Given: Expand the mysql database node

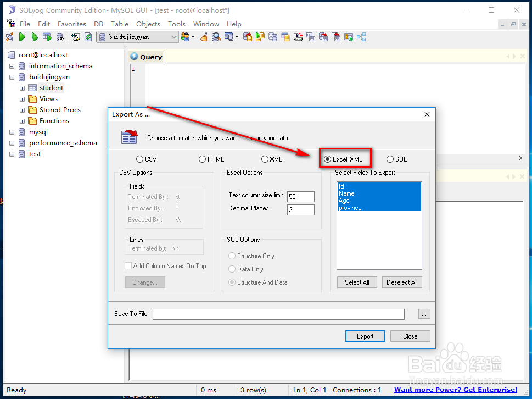Looking at the screenshot, I should [12, 132].
